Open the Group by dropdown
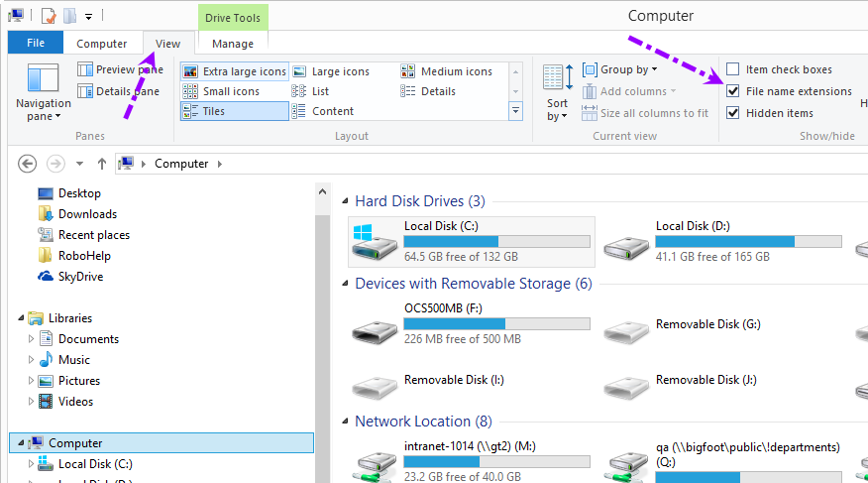 click(620, 69)
